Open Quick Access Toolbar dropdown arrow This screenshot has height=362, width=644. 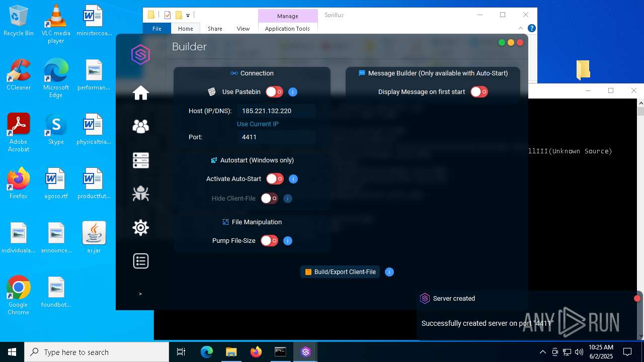click(188, 16)
